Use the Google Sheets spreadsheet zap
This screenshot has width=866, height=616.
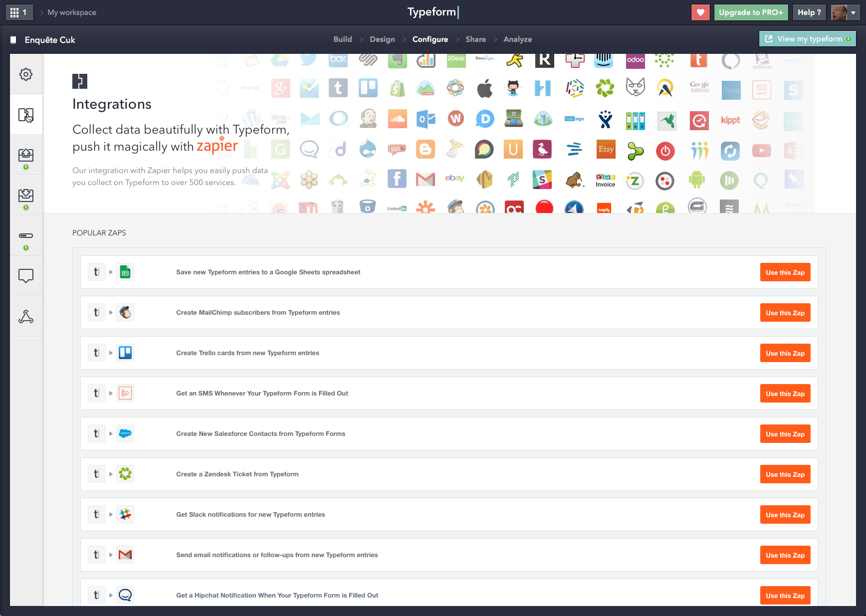[785, 272]
